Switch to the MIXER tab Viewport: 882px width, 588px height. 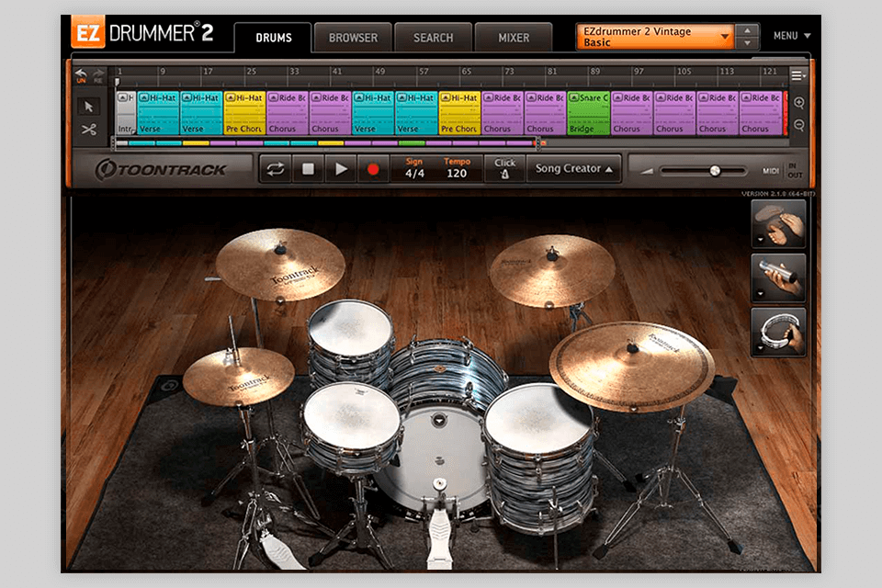coord(514,38)
